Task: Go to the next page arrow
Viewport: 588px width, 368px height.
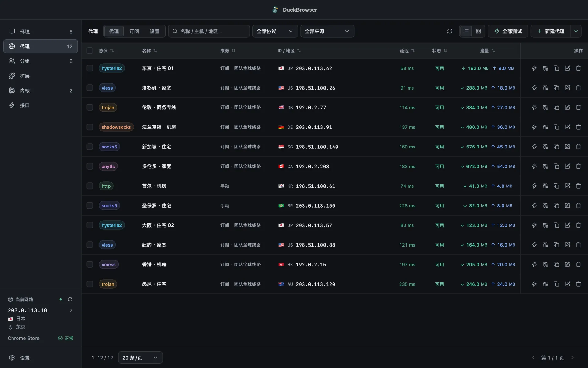Action: click(572, 358)
